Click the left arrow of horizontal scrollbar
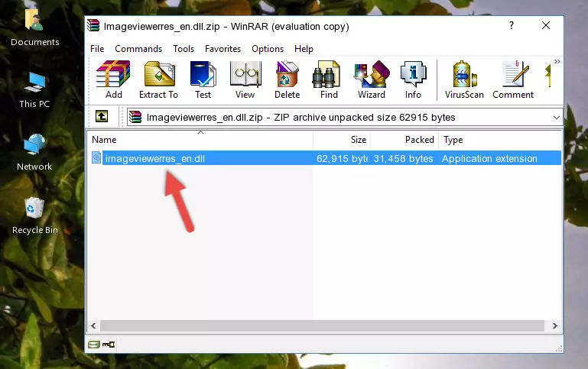The height and width of the screenshot is (369, 588). tap(93, 325)
